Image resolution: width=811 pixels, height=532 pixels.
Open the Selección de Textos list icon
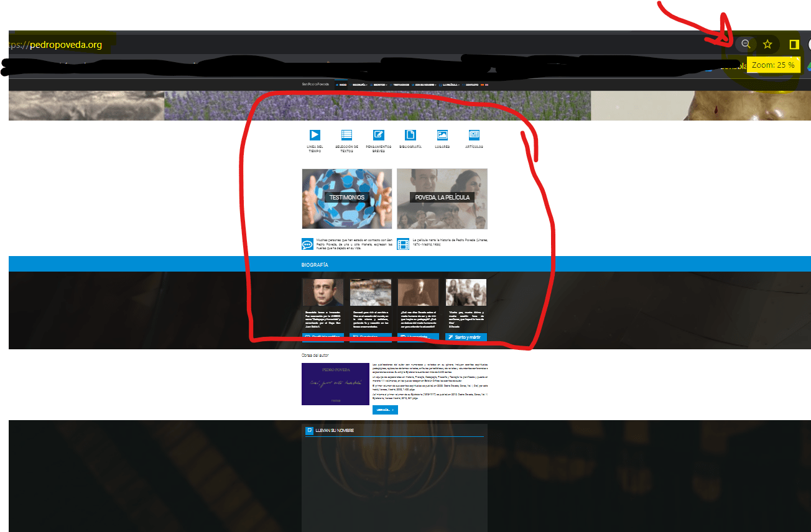(x=346, y=135)
